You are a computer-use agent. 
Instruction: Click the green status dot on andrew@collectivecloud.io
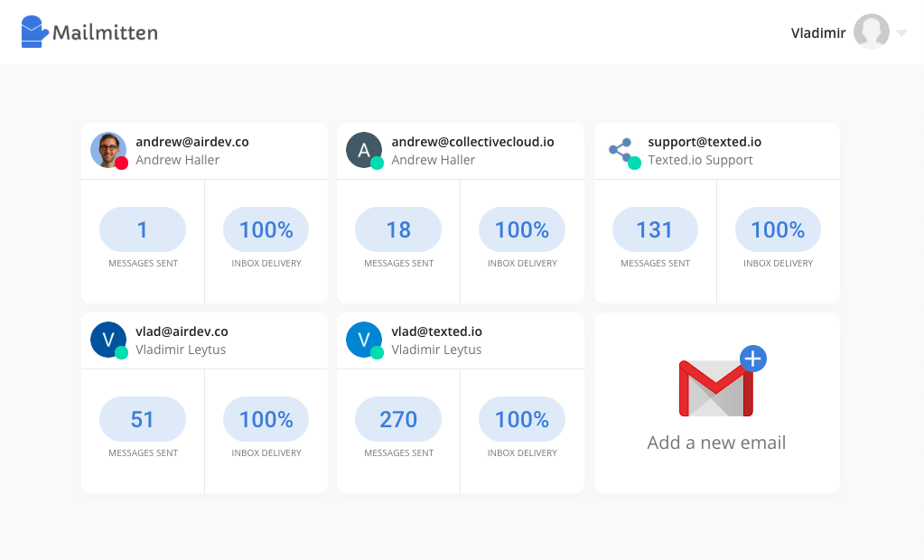378,163
